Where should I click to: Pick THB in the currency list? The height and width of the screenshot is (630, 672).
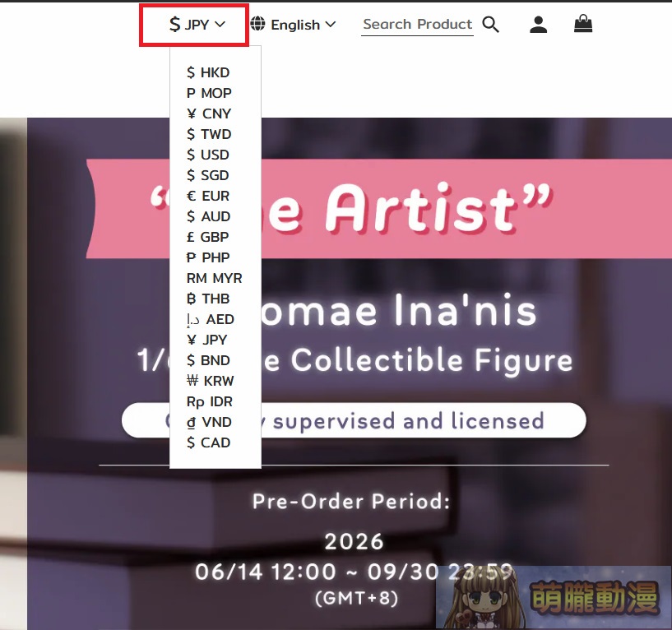point(208,299)
